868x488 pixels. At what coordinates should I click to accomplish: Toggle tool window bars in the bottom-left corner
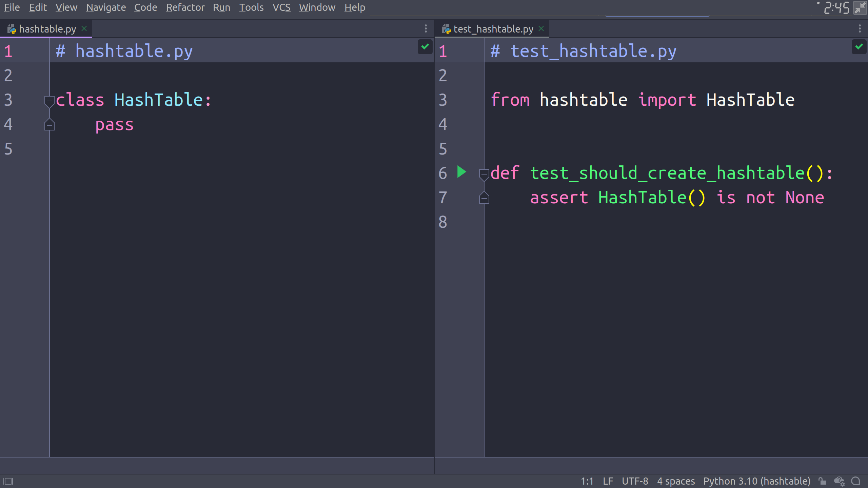[8, 481]
